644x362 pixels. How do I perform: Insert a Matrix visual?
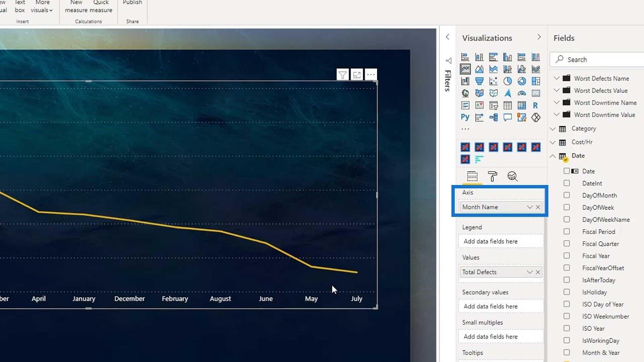click(522, 105)
